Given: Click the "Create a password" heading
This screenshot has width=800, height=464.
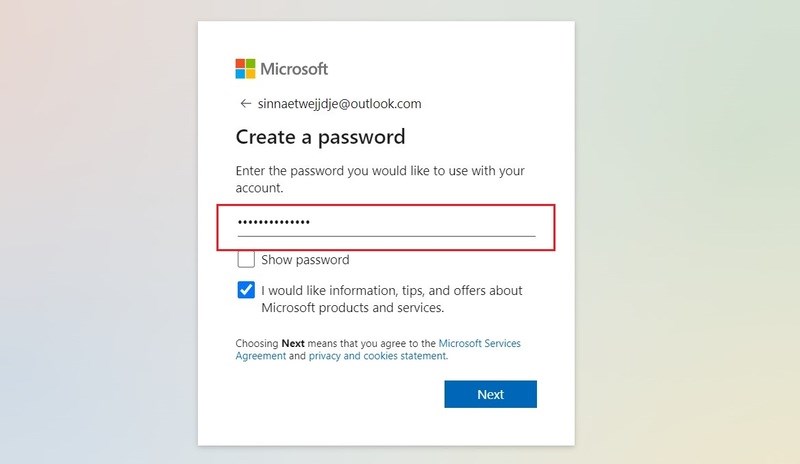Looking at the screenshot, I should coord(320,136).
